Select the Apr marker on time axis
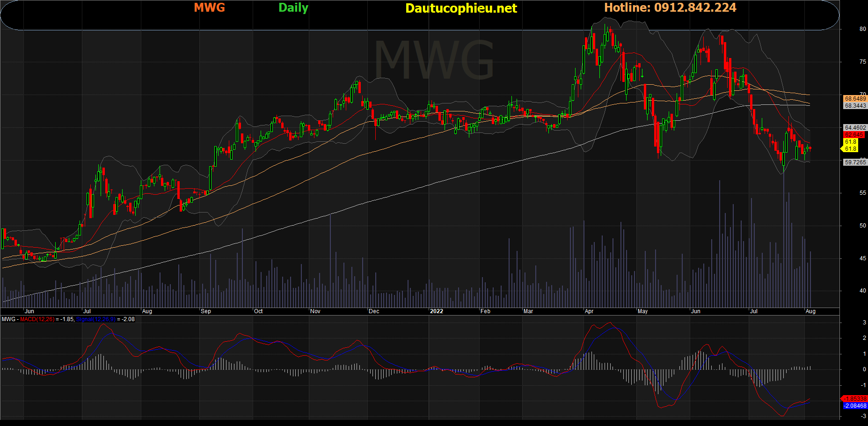This screenshot has height=426, width=868. [589, 311]
